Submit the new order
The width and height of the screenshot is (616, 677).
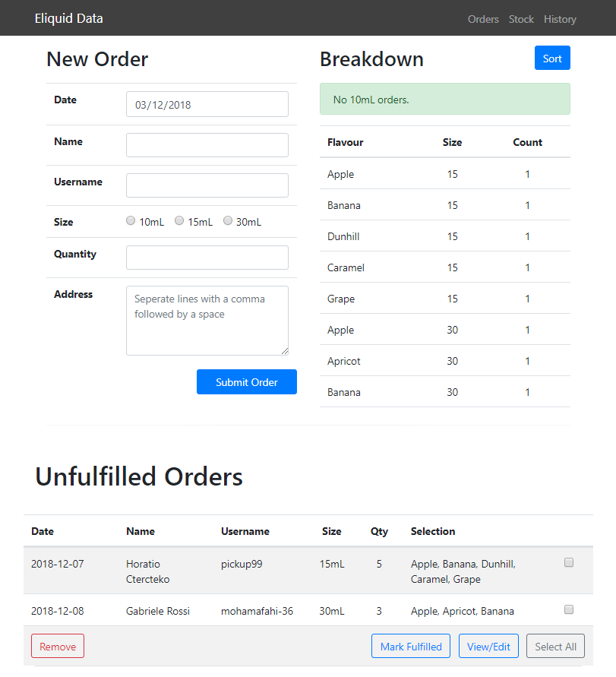(247, 382)
